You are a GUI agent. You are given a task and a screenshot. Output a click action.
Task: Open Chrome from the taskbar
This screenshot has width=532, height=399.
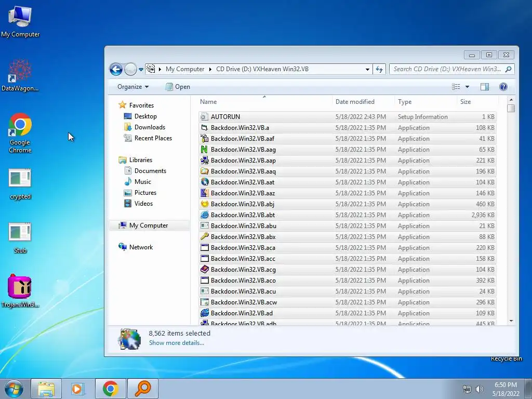tap(110, 389)
